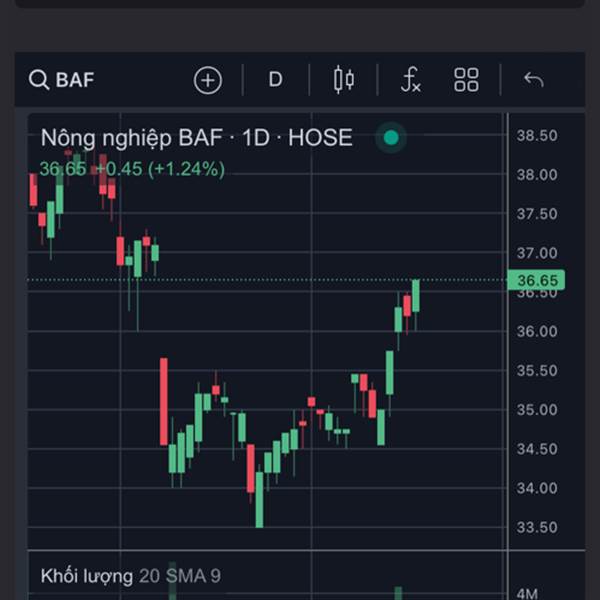Add symbol with the plus circle icon
Image resolution: width=600 pixels, height=600 pixels.
208,80
